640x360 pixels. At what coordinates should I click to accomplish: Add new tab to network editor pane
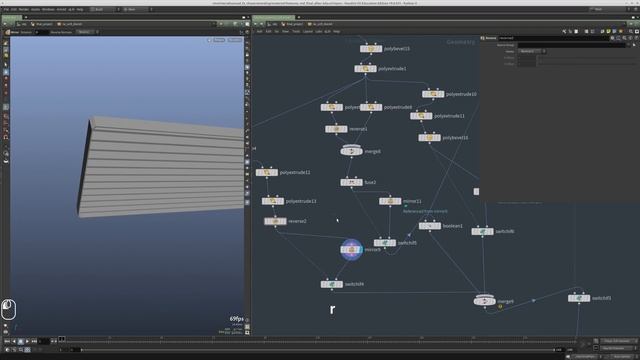coord(299,17)
